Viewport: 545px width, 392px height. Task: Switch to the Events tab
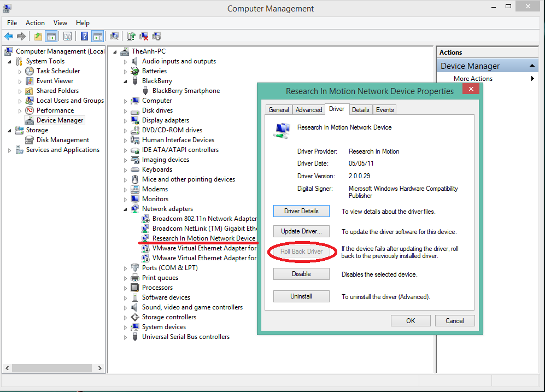coord(385,110)
